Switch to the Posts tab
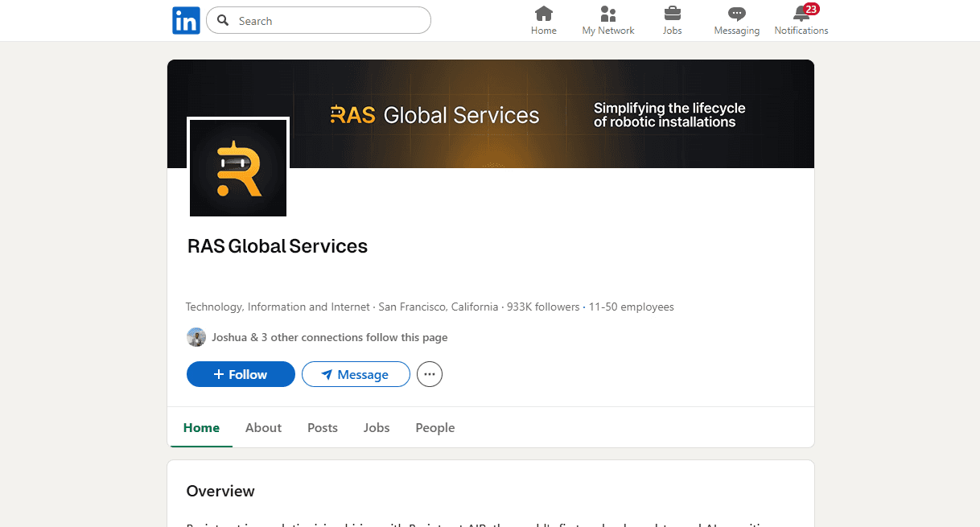Image resolution: width=980 pixels, height=527 pixels. click(323, 428)
